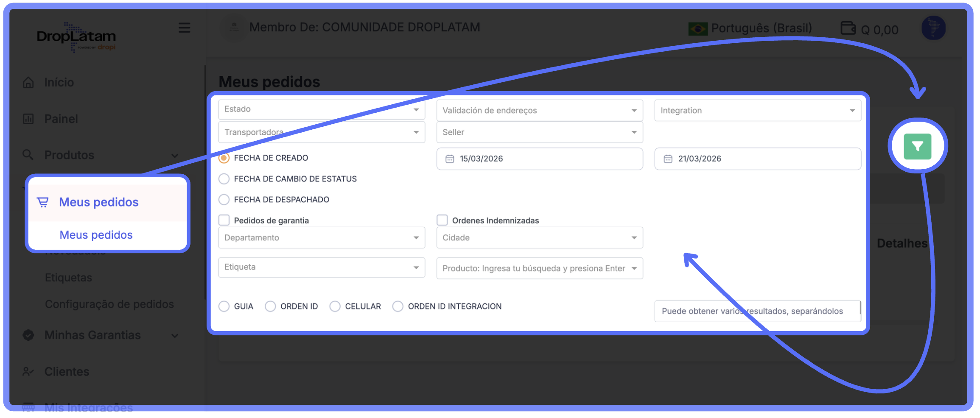Select the ORDEN ID radio option
This screenshot has width=980, height=418.
tap(270, 307)
